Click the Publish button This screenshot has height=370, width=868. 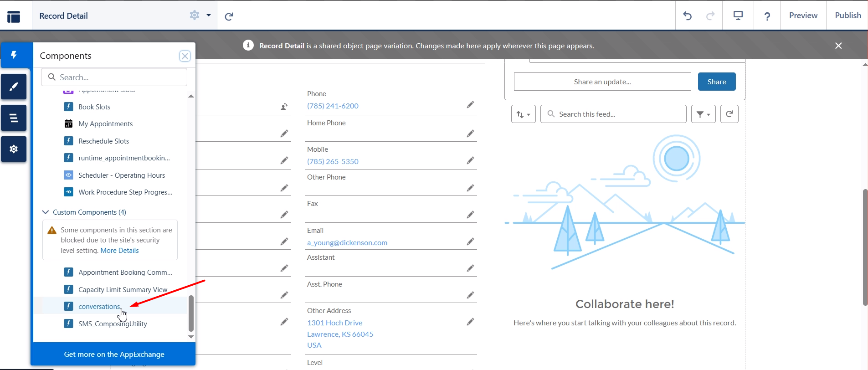(848, 15)
